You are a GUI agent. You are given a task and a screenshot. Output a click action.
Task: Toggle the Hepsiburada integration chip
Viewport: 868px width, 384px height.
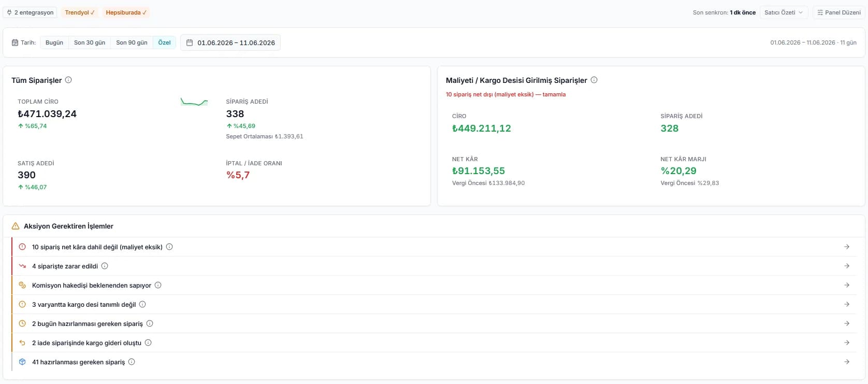tap(126, 12)
